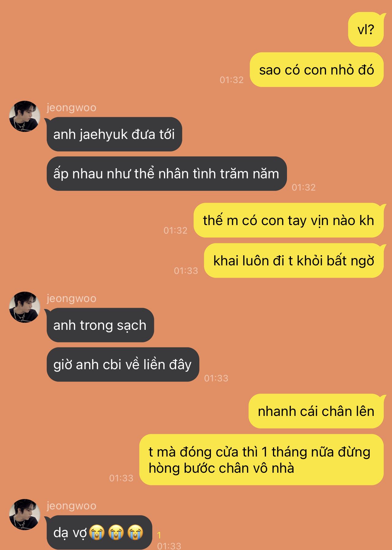This screenshot has width=392, height=550.
Task: Tap the first crying emoji in 'dạ vợ'
Action: (x=97, y=532)
